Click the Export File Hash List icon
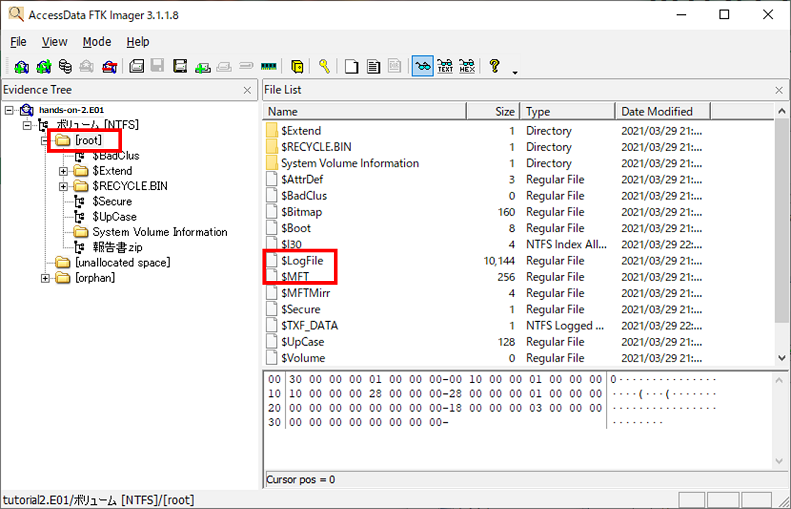The width and height of the screenshot is (791, 509). [x=373, y=66]
